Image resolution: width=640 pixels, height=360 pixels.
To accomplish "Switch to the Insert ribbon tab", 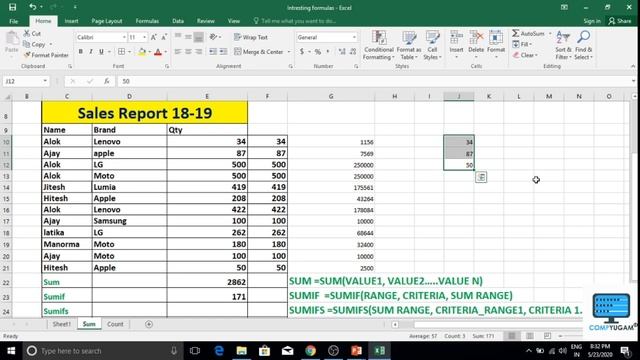I will tap(71, 21).
